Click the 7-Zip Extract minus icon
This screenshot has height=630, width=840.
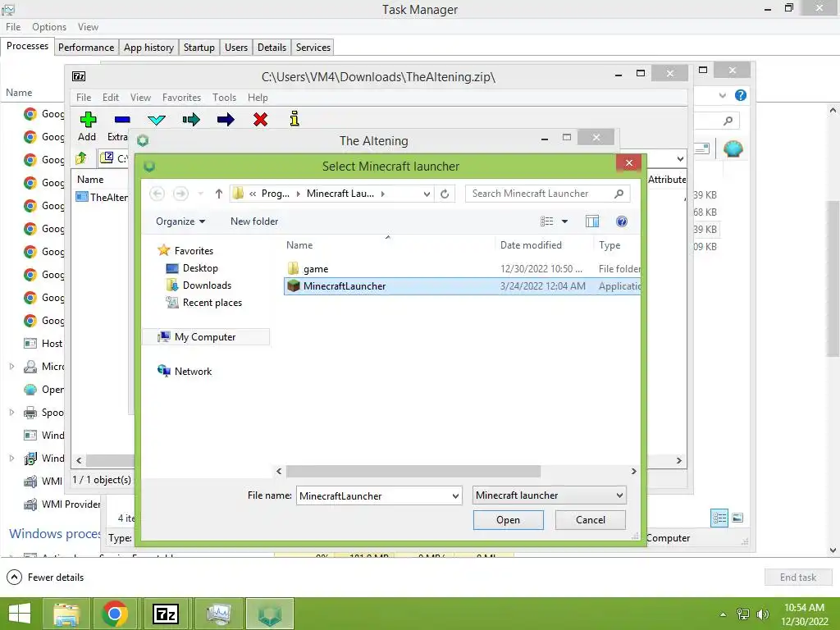tap(121, 120)
